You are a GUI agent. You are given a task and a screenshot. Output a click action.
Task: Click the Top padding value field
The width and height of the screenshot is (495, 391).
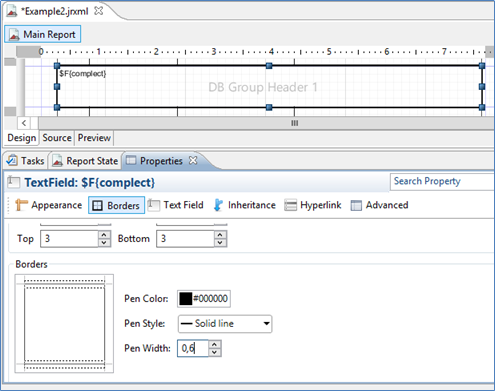tap(70, 239)
